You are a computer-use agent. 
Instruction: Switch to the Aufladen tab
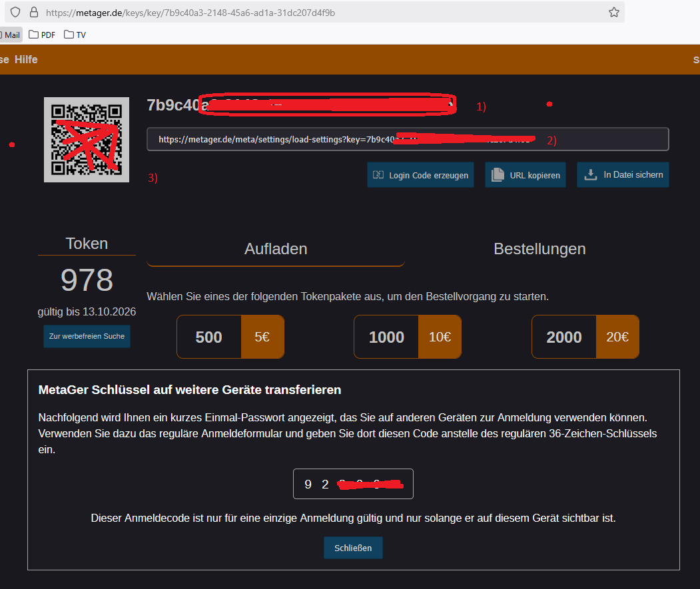[276, 249]
